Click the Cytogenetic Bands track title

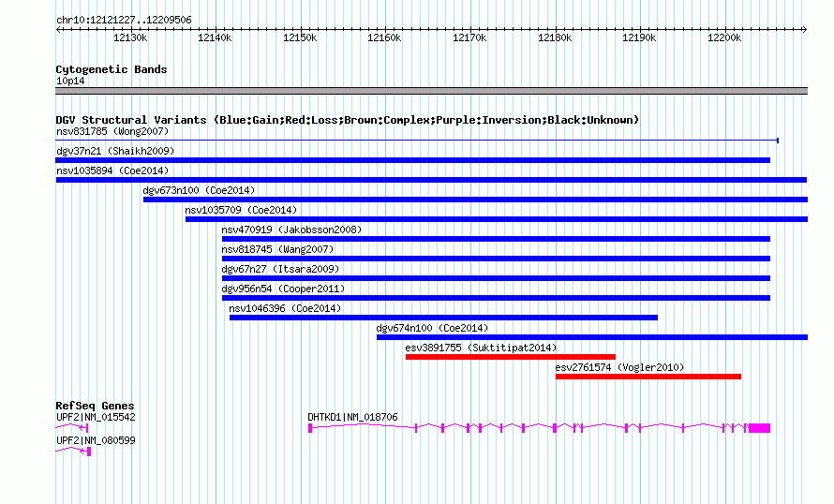click(112, 69)
